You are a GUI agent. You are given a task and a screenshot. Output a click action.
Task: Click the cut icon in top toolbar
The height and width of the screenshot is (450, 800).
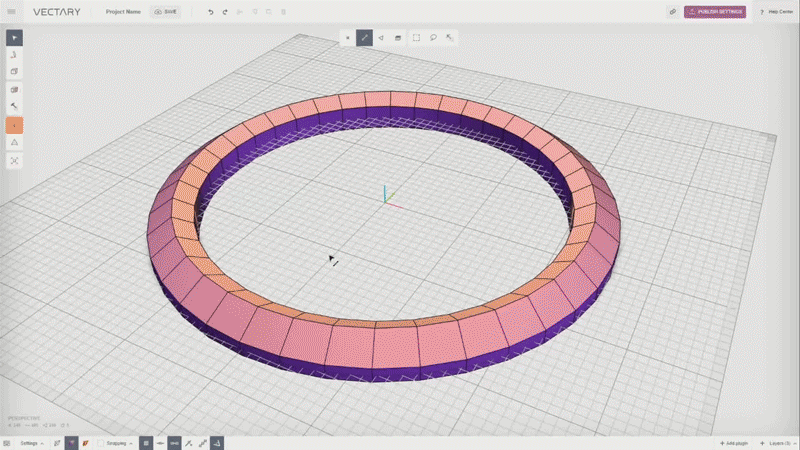click(x=239, y=12)
